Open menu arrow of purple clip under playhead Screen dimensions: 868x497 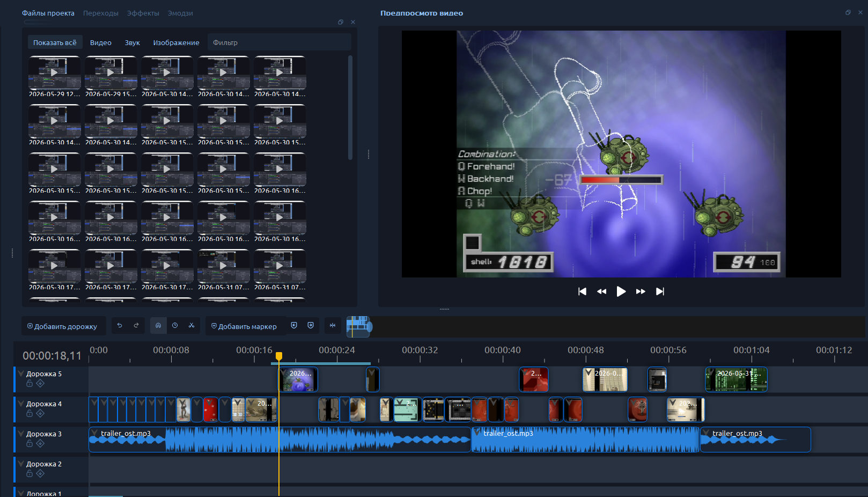(284, 372)
